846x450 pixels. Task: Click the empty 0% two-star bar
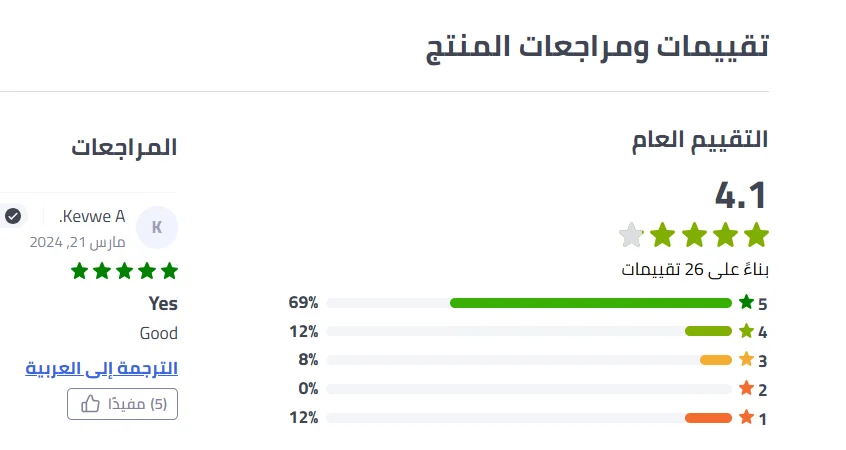[529, 389]
